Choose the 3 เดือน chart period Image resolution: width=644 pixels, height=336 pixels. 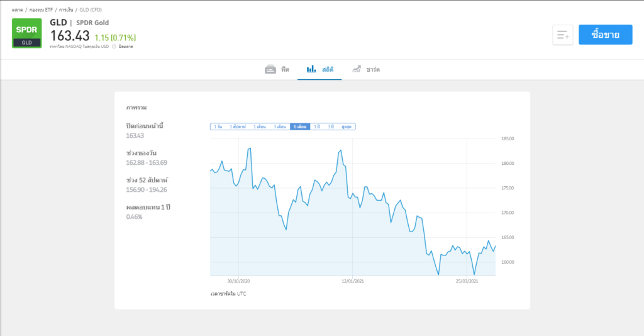tap(280, 126)
